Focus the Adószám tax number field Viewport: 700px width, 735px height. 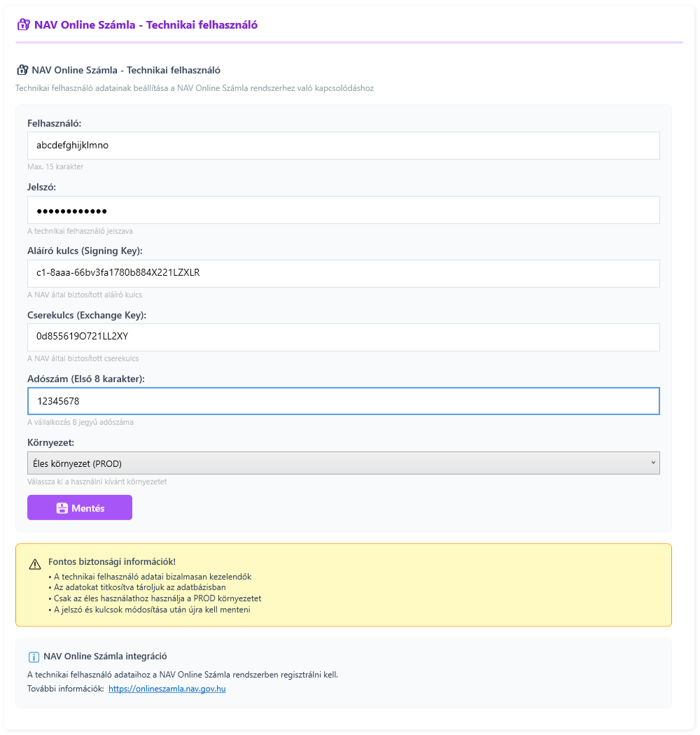pyautogui.click(x=343, y=401)
